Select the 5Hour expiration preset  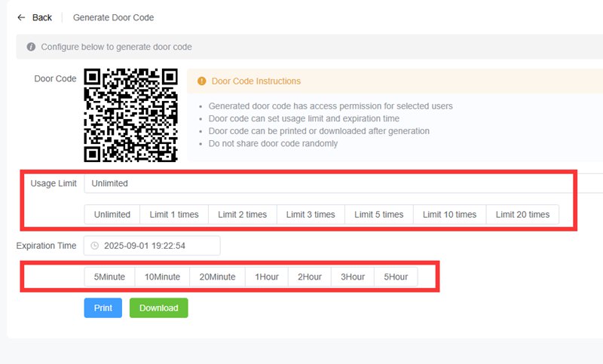click(x=396, y=277)
